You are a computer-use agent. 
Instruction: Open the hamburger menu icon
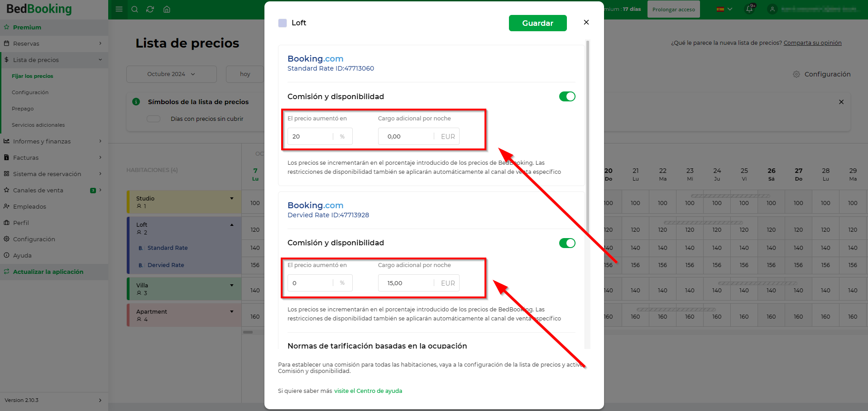tap(119, 9)
